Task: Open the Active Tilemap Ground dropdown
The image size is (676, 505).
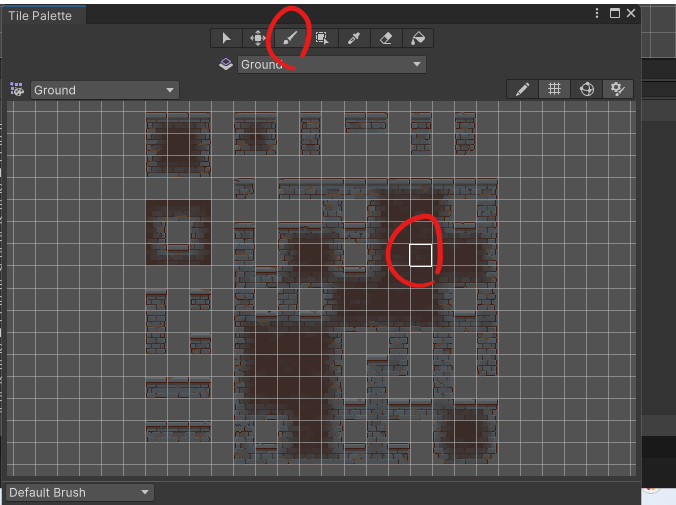Action: (332, 65)
